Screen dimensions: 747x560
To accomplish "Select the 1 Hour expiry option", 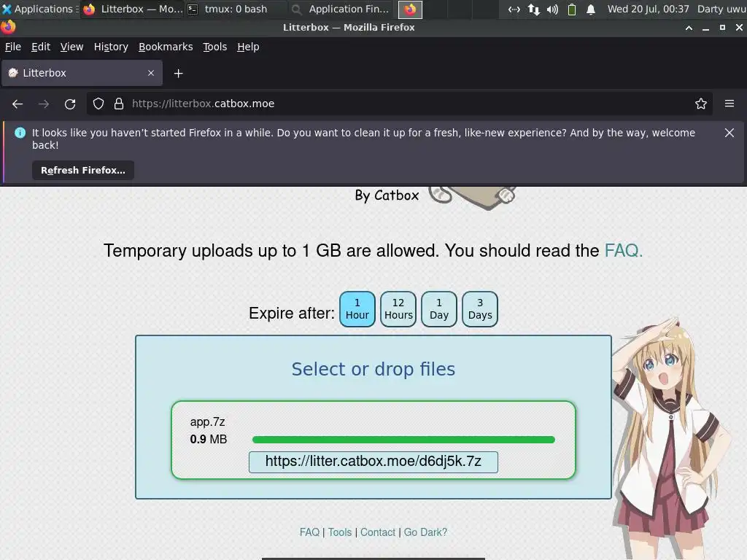I will (x=357, y=309).
